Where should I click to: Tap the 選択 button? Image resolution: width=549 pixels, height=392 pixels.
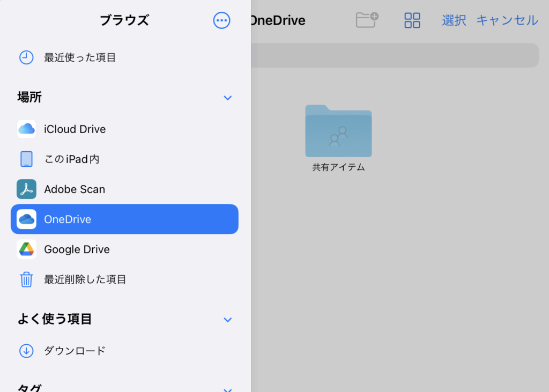(x=454, y=20)
